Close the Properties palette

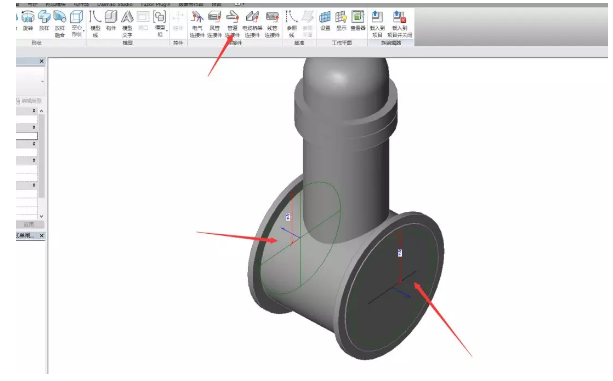(42, 61)
